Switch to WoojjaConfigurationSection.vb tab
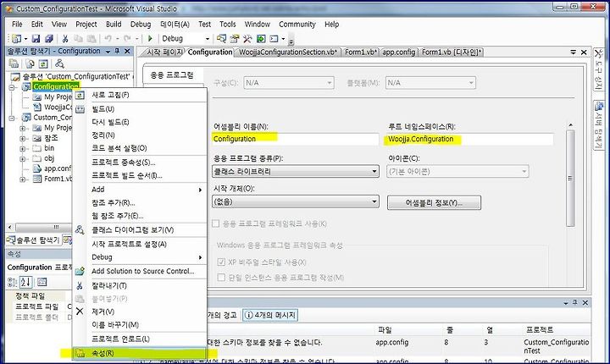The image size is (610, 364). 288,52
